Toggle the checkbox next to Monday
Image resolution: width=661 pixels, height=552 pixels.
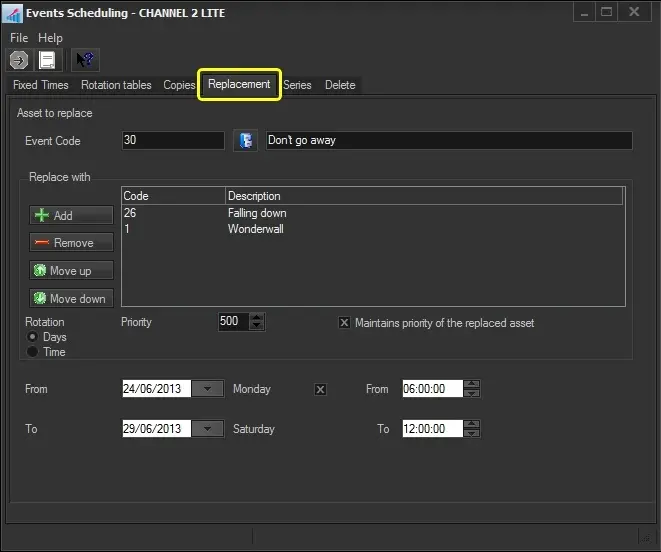tap(320, 389)
